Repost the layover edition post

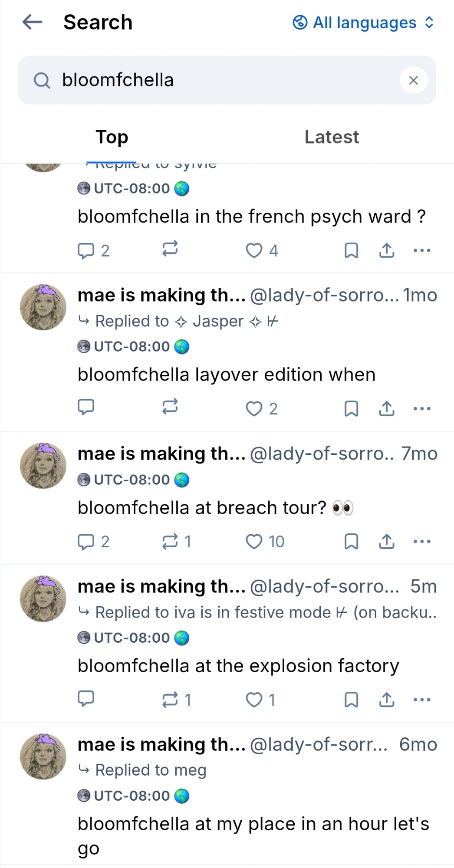[170, 408]
